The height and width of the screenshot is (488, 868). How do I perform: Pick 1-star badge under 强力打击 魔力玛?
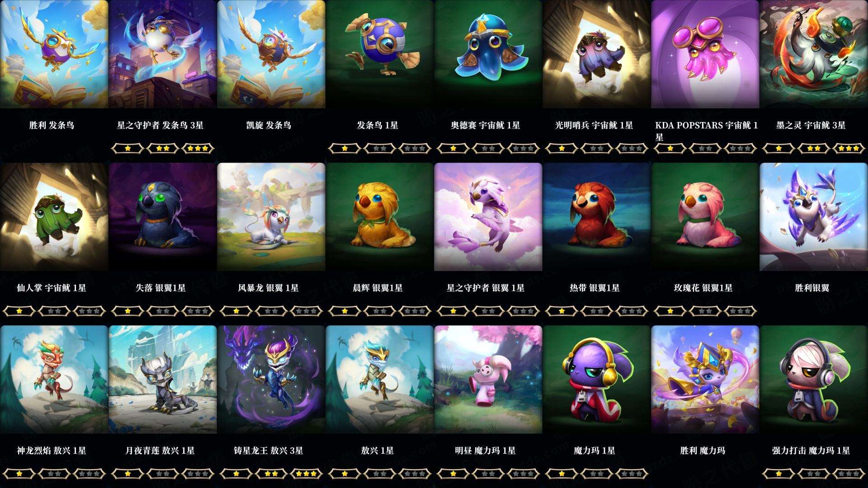pos(778,474)
